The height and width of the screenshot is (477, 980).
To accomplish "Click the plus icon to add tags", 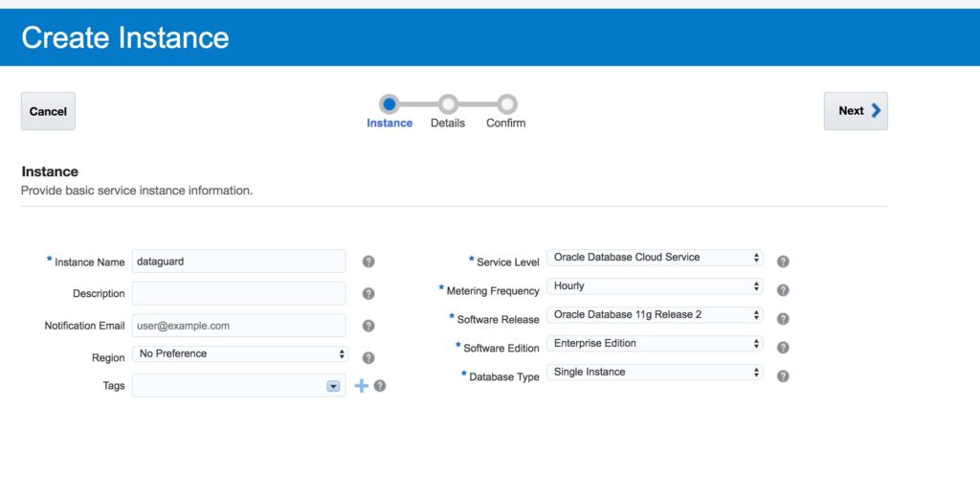I will [x=361, y=386].
